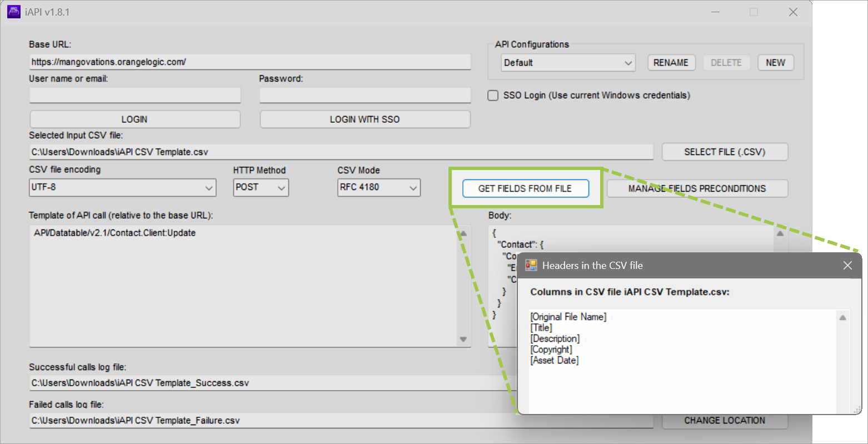Rename the Default API configuration

point(671,62)
